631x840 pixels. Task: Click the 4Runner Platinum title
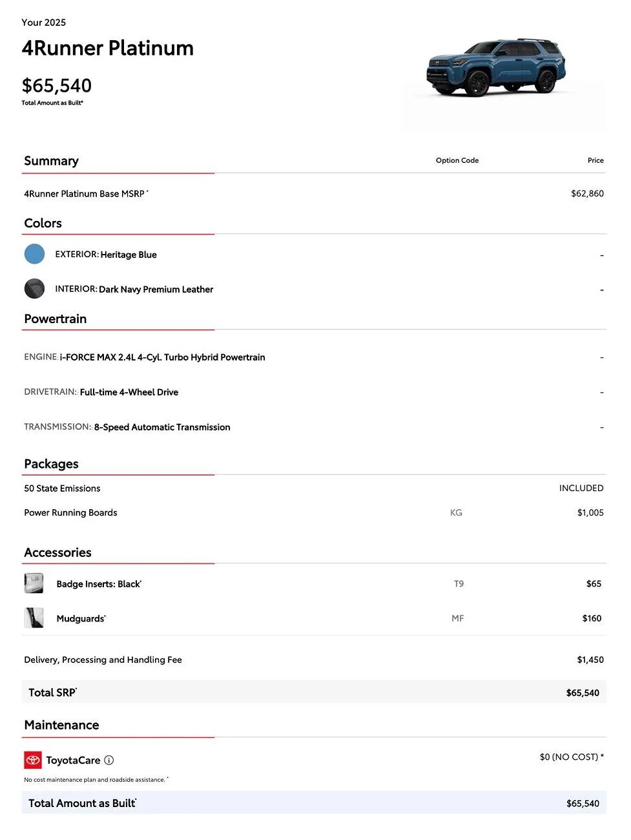107,48
